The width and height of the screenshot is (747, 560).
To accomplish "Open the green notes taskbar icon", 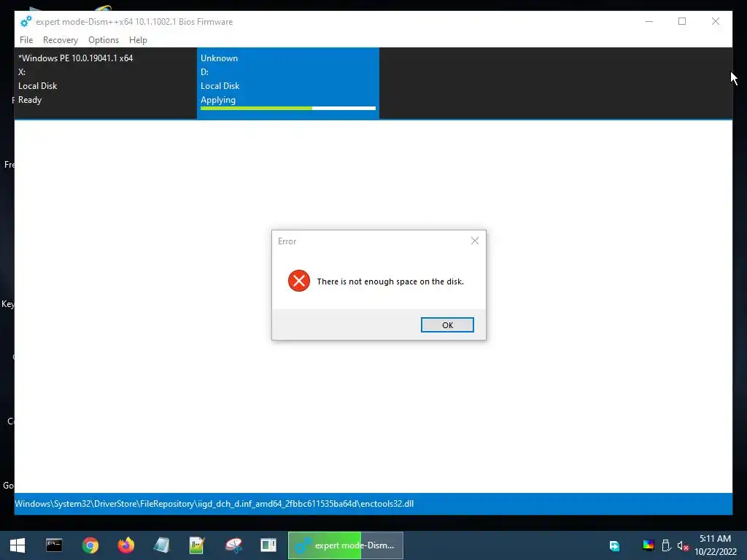I will point(197,545).
